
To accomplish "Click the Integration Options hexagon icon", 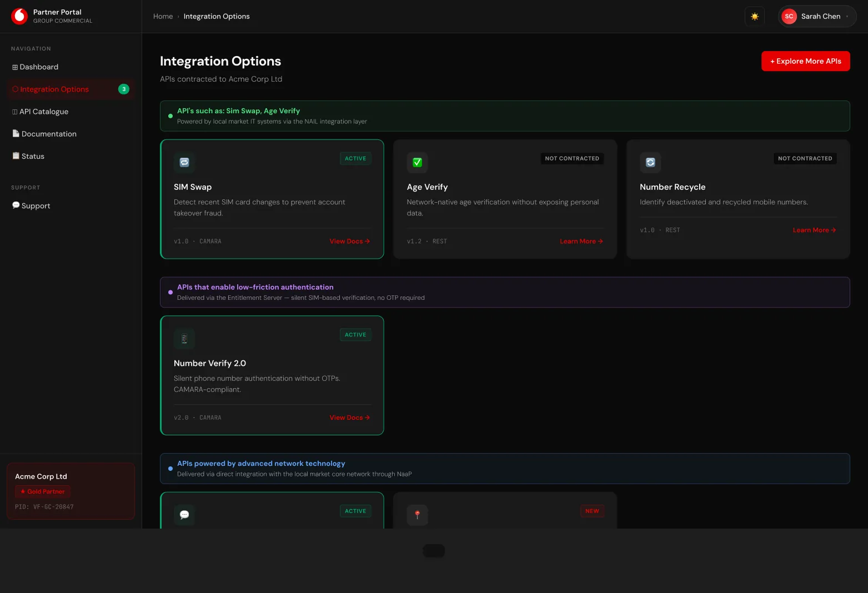I will 16,89.
